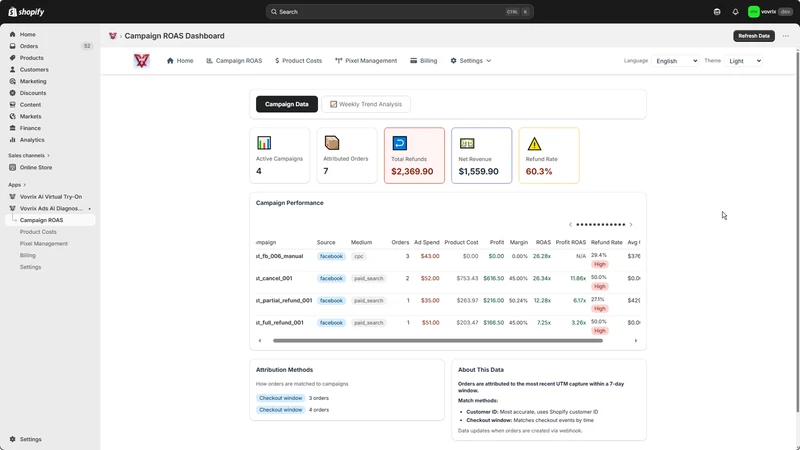Expand the Sales channels section
Viewport: 800px width, 450px height.
point(29,155)
